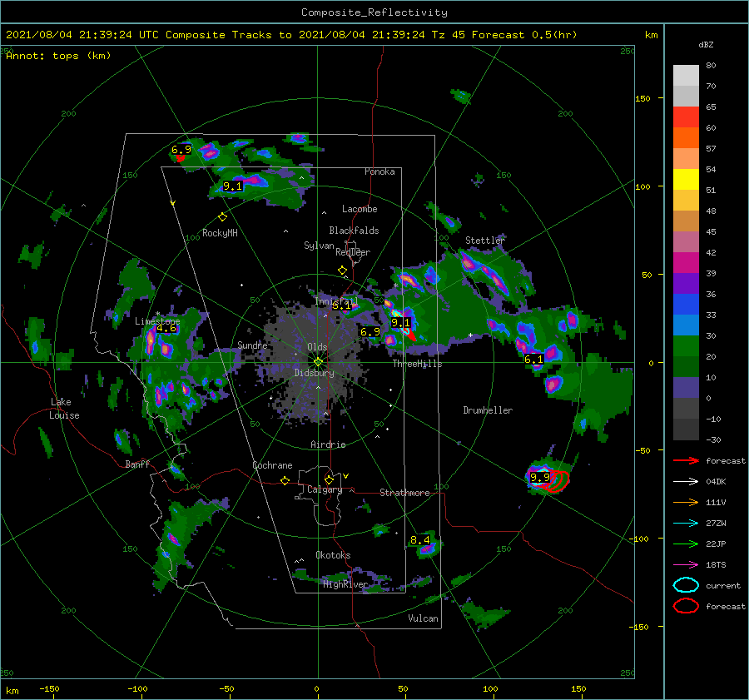Screen dimensions: 749x700
Task: Click the Blackfalds city label
Action: [x=354, y=231]
